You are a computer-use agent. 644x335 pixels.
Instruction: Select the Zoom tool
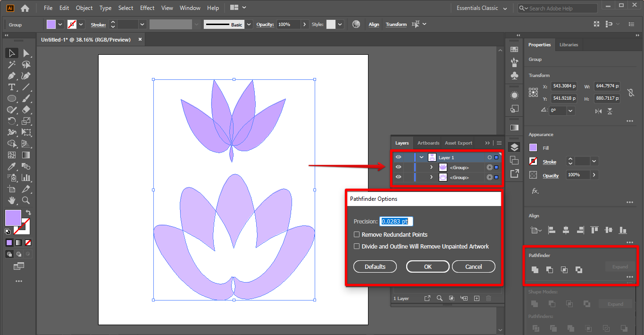tap(26, 200)
